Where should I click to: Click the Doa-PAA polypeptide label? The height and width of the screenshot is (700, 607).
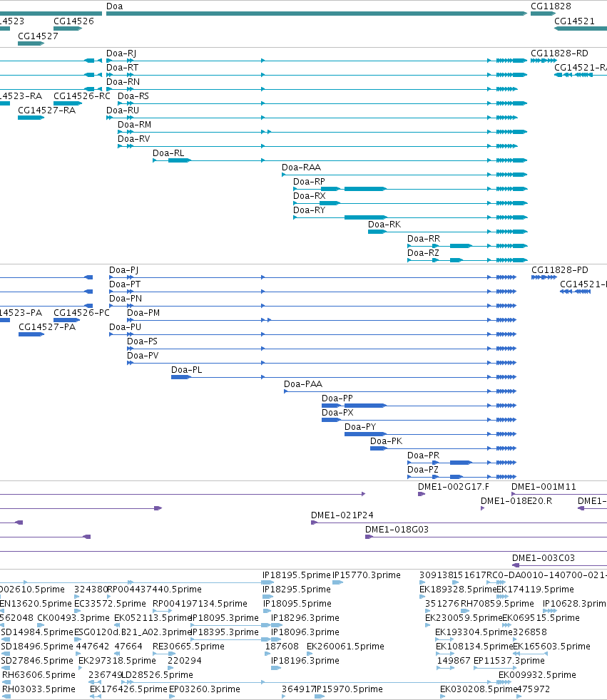coord(303,384)
